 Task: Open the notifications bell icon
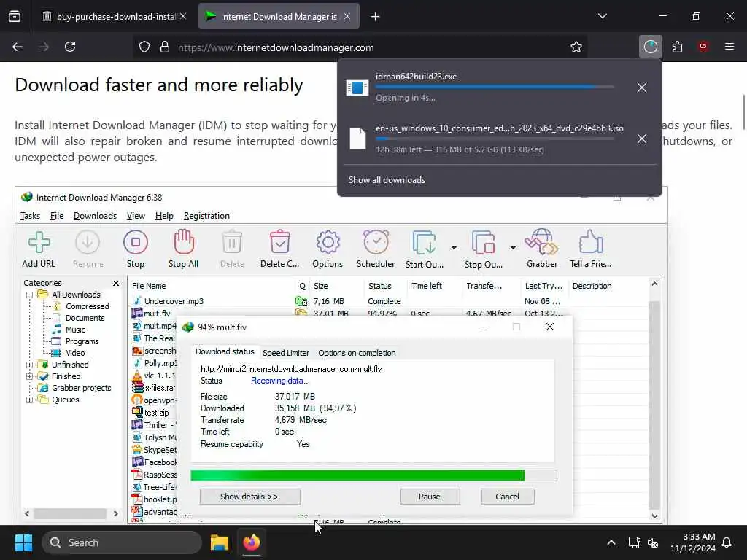click(727, 542)
